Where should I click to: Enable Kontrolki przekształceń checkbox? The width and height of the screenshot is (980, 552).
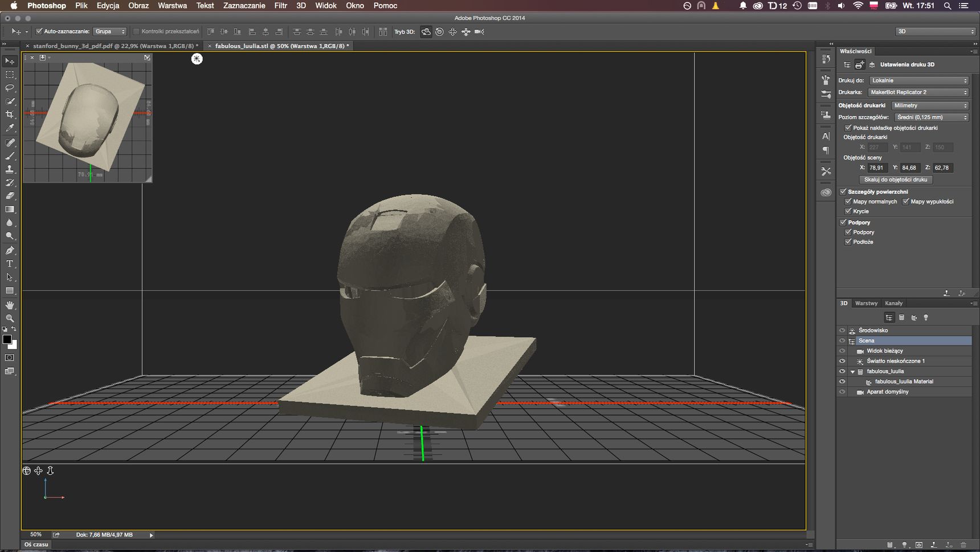click(136, 31)
